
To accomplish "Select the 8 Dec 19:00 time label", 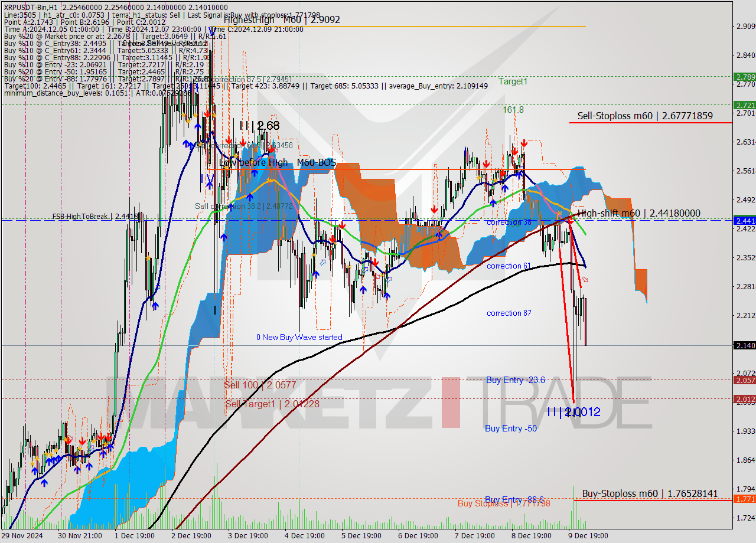I will click(532, 536).
